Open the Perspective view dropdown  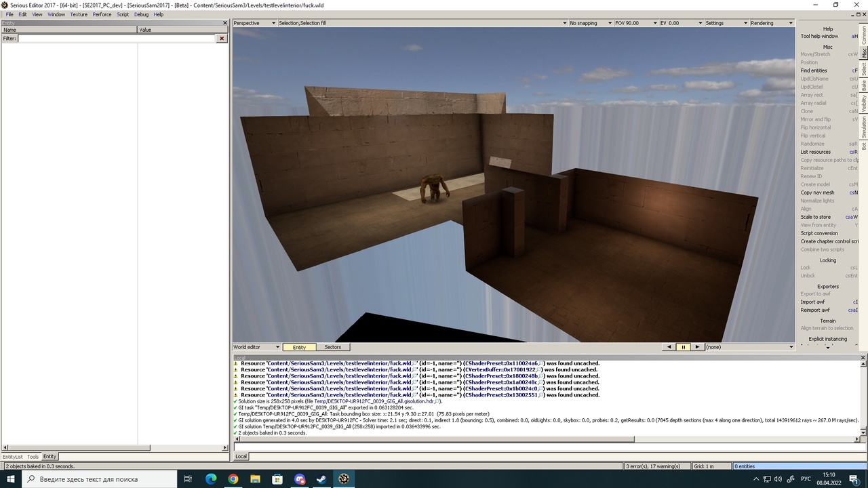coord(254,23)
